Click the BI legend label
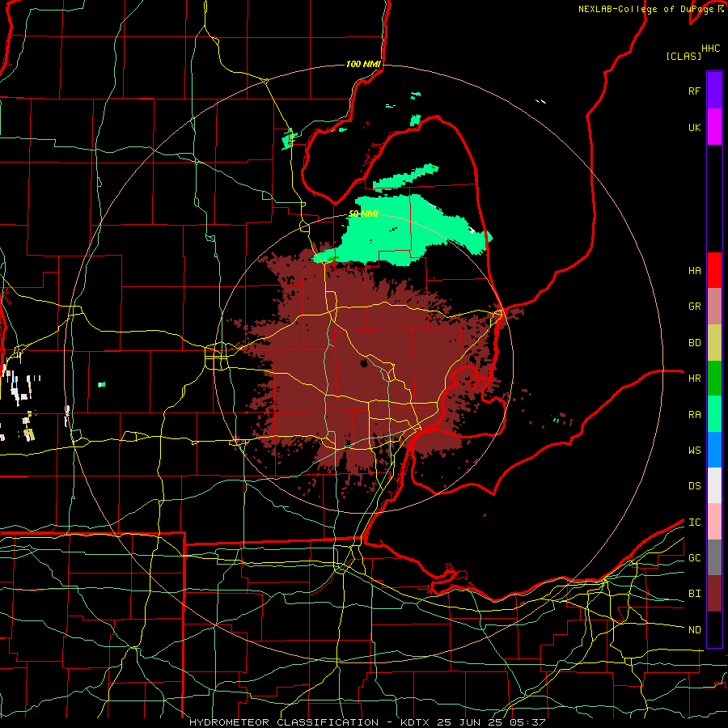Image resolution: width=728 pixels, height=728 pixels. coord(694,594)
